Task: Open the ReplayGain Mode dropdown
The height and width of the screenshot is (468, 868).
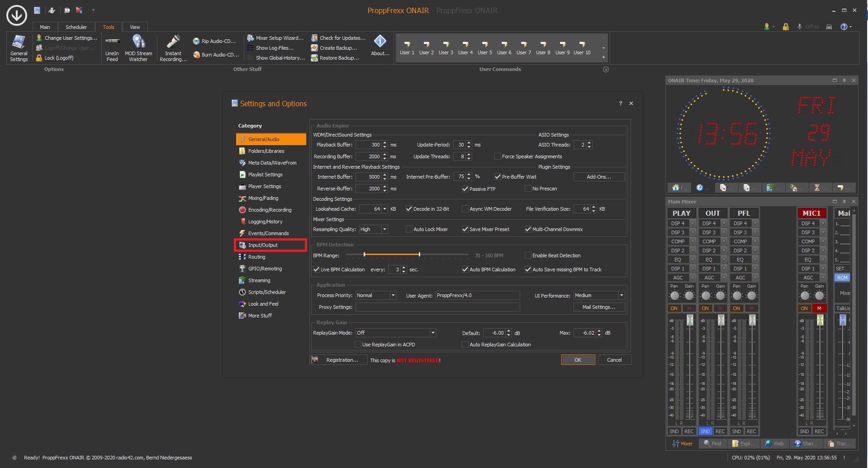Action: [433, 333]
